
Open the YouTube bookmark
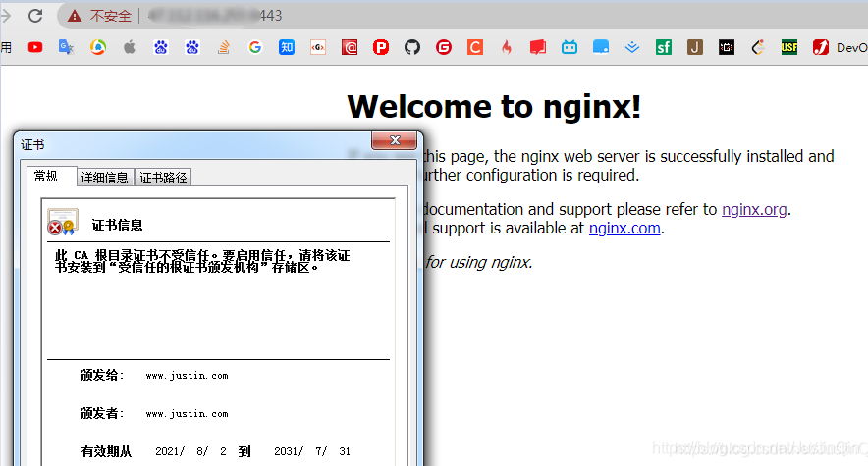click(35, 47)
